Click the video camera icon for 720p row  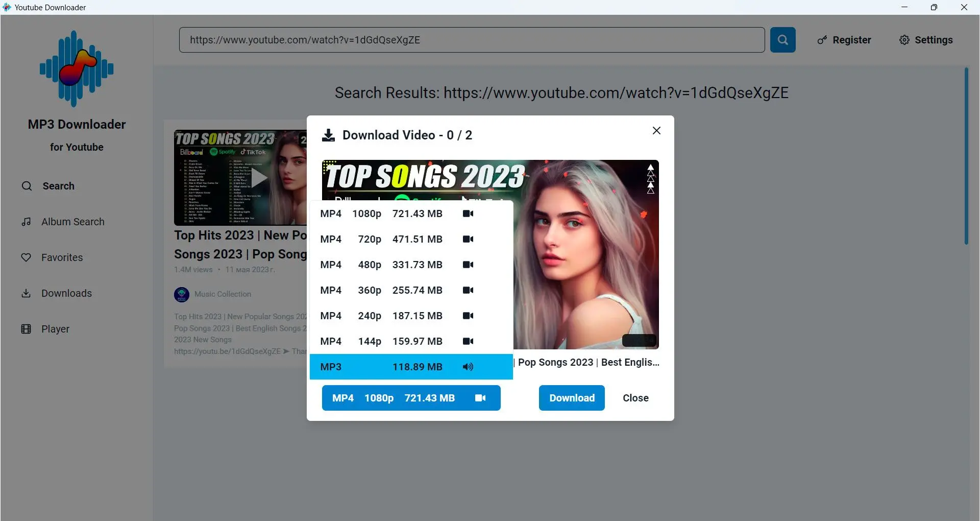[x=468, y=239]
